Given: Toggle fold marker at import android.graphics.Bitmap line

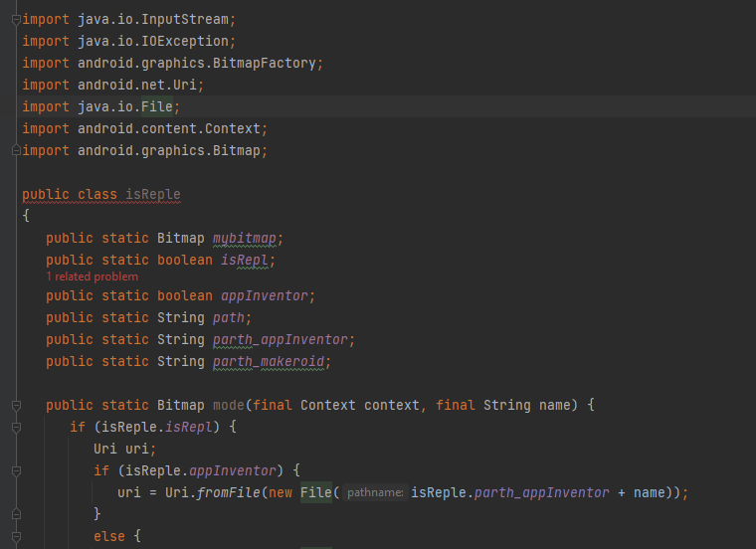Looking at the screenshot, I should (16, 151).
